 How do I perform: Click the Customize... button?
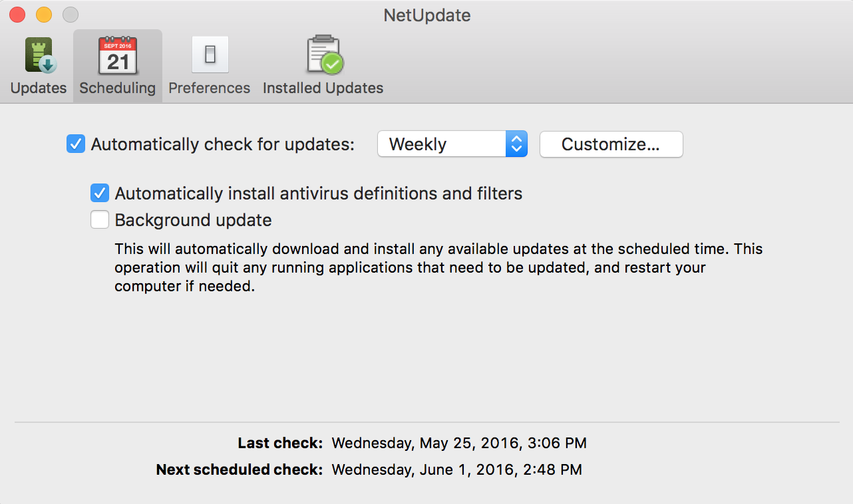tap(611, 144)
